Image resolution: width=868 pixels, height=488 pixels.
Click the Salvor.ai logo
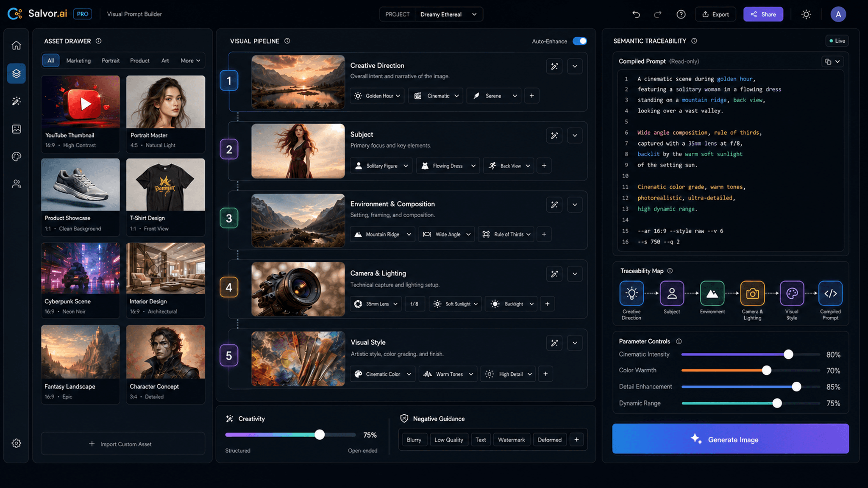[37, 14]
